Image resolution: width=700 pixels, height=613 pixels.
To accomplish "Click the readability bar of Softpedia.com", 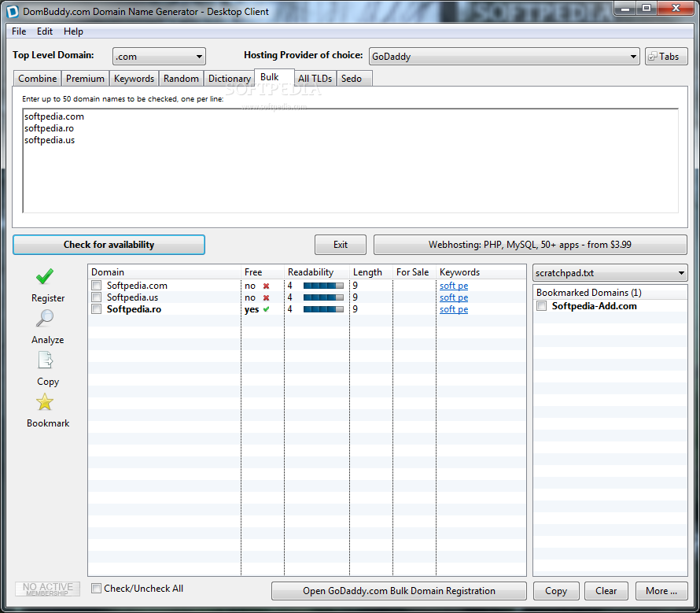I will pos(324,286).
